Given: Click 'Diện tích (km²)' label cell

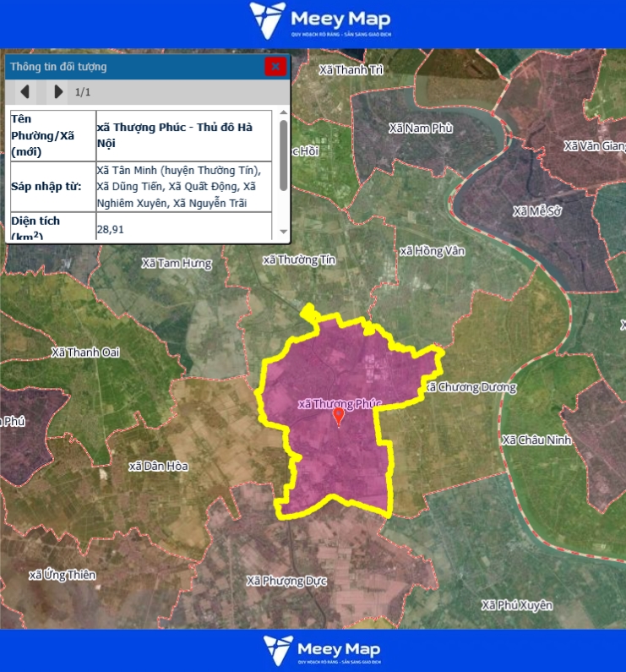Looking at the screenshot, I should tap(53, 226).
